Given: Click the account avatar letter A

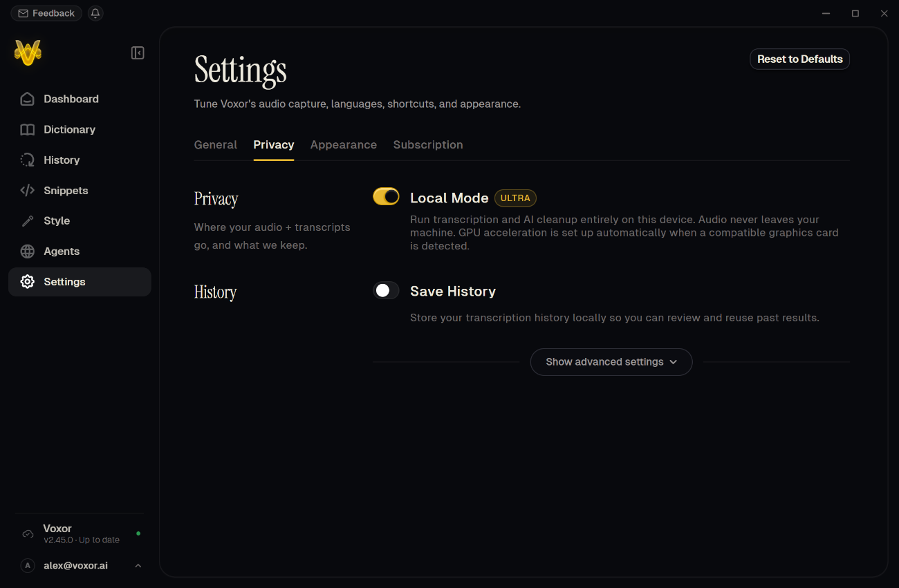Looking at the screenshot, I should 28,565.
